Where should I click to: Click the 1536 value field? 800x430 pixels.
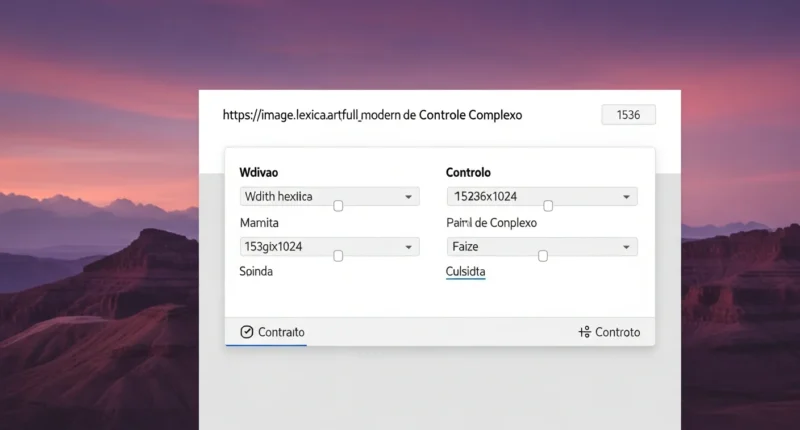point(628,115)
